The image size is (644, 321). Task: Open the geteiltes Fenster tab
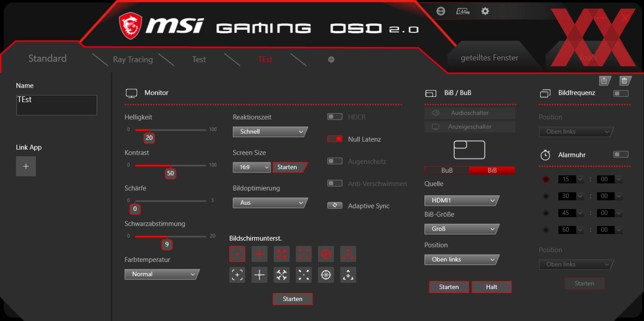[490, 58]
